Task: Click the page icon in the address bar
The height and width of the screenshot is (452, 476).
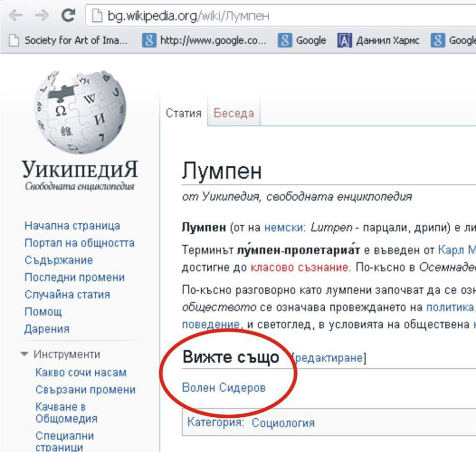Action: (97, 15)
